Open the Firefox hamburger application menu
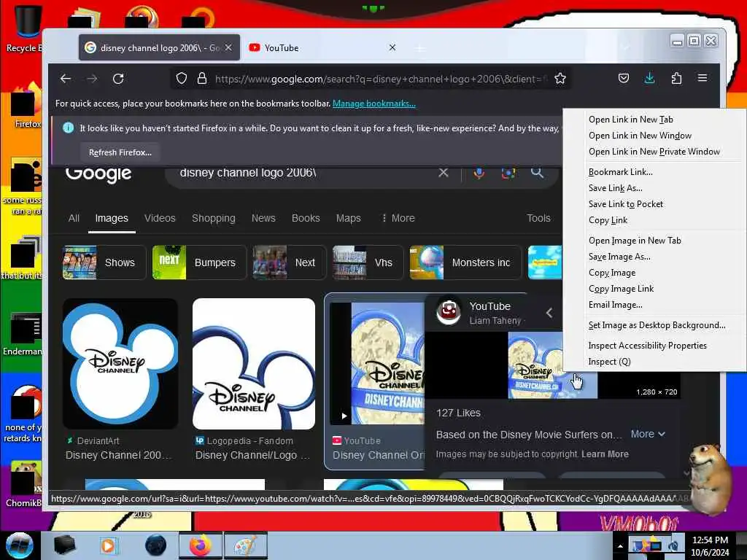Viewport: 747px width, 560px height. tap(703, 78)
